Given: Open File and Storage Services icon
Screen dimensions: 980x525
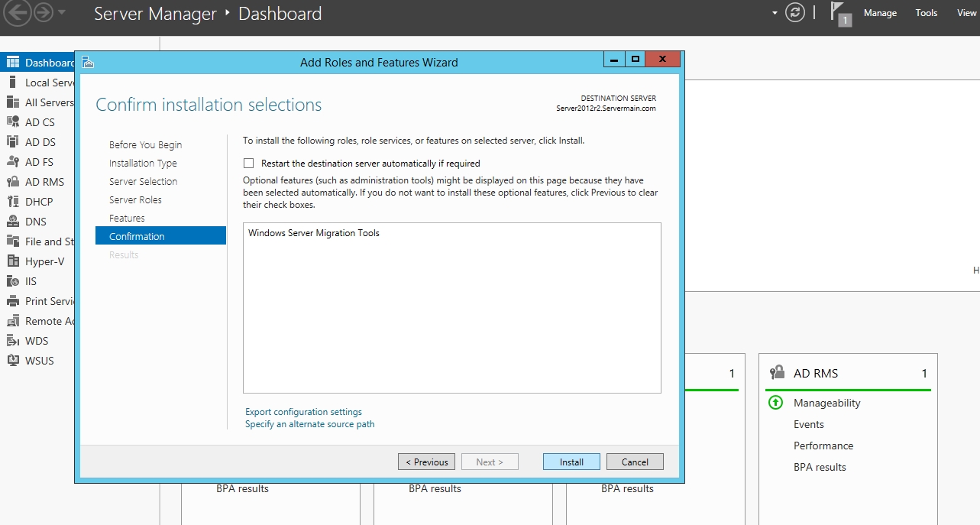Looking at the screenshot, I should 13,241.
